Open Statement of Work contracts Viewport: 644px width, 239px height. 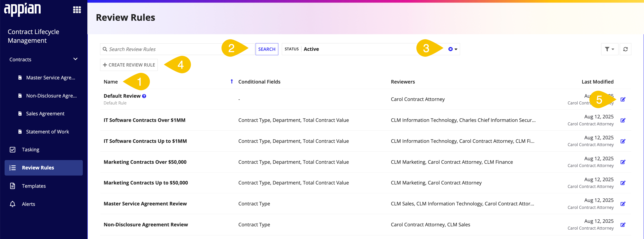[44, 131]
